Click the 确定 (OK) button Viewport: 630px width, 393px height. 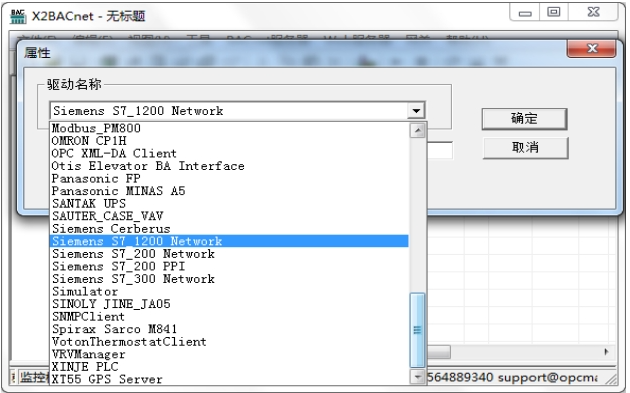pyautogui.click(x=524, y=119)
